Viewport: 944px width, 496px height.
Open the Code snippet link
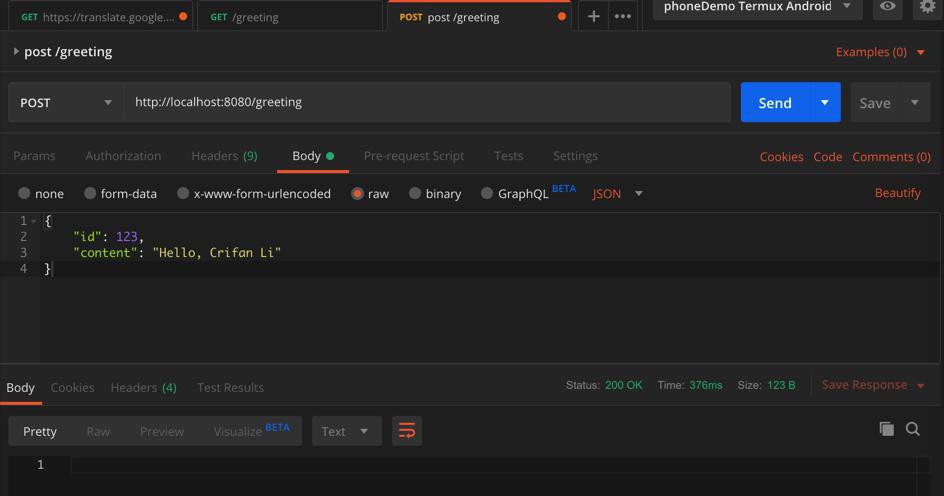tap(827, 157)
